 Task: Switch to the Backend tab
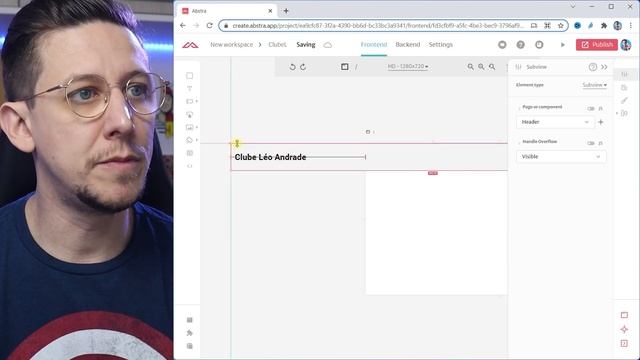click(408, 44)
